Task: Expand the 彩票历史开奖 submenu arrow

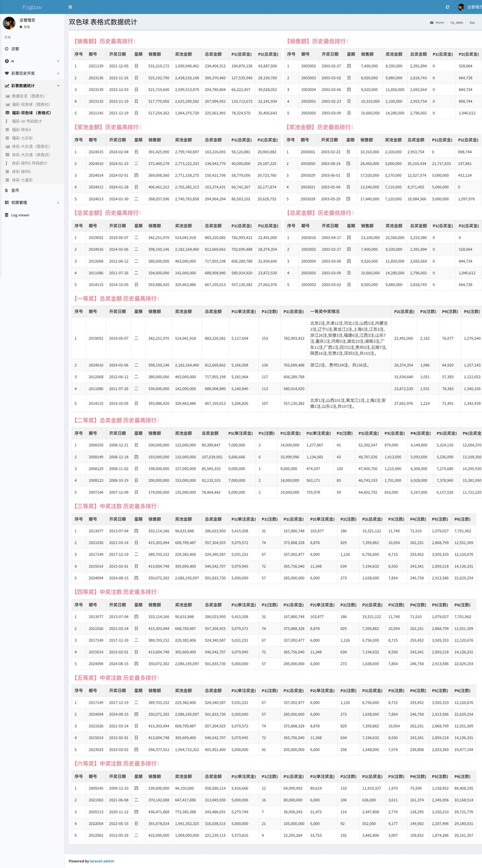Action: (x=58, y=73)
